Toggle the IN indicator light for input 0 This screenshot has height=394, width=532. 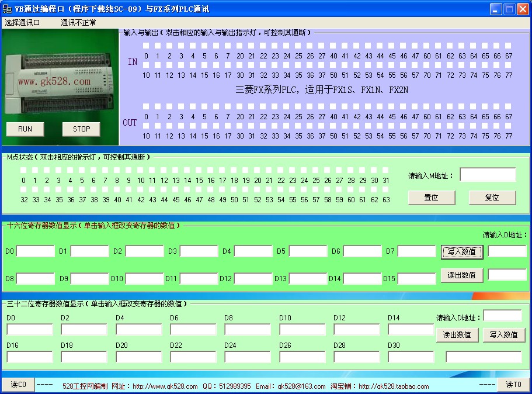coord(147,46)
